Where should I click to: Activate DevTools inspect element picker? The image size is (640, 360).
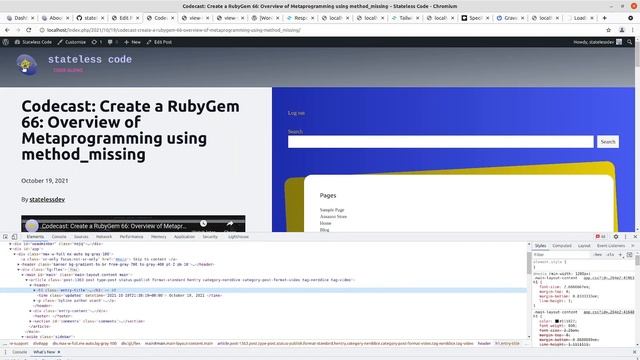pos(5,237)
